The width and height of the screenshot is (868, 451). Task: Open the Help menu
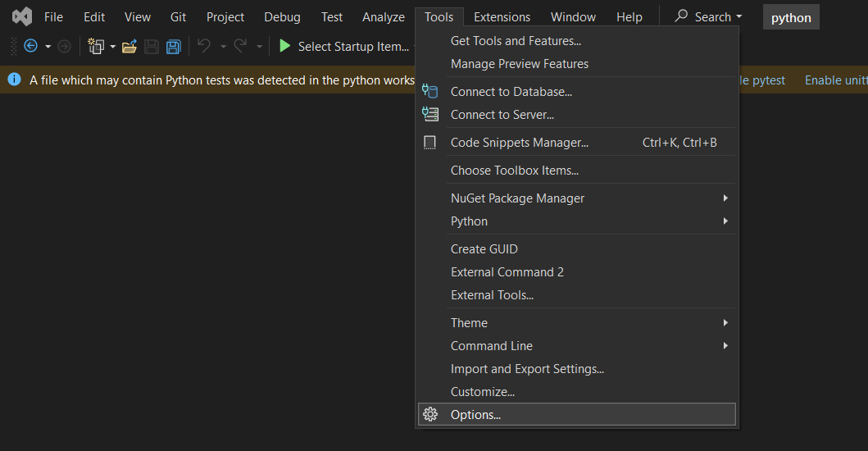(629, 17)
